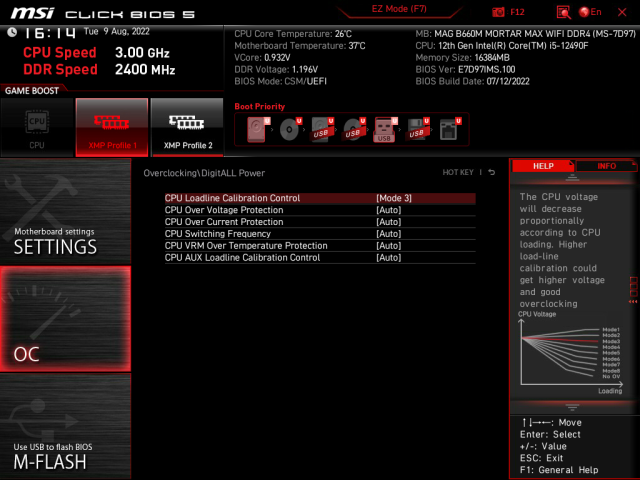Open CPU Switching Frequency Auto value
640x480 pixels.
coord(388,234)
